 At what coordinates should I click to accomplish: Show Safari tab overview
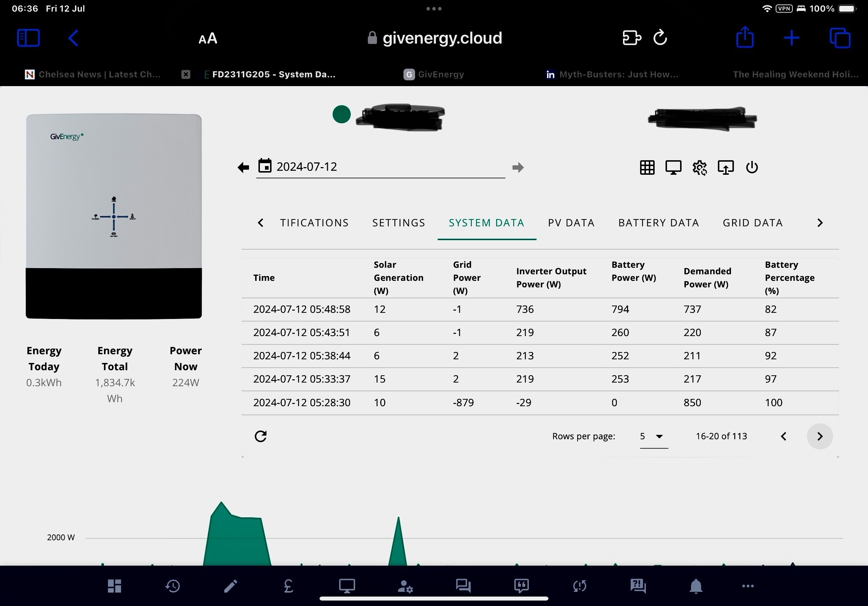click(840, 38)
